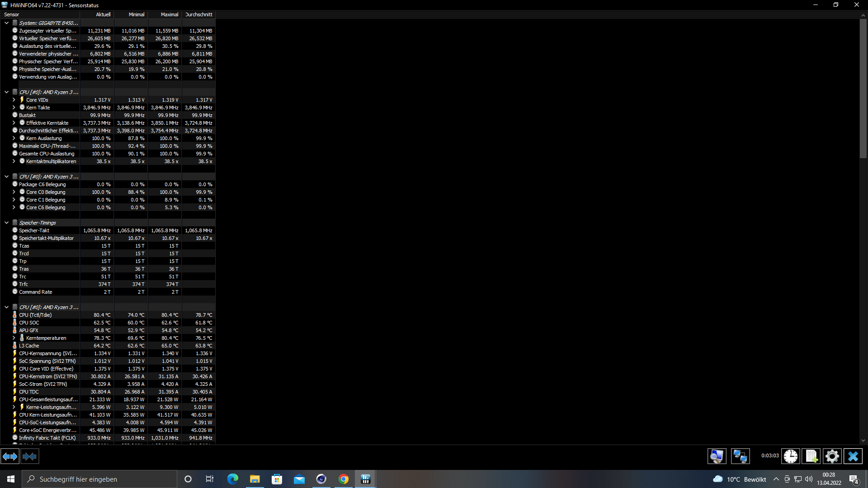Open the system summary monitor icon
This screenshot has height=488, width=868.
(x=717, y=456)
